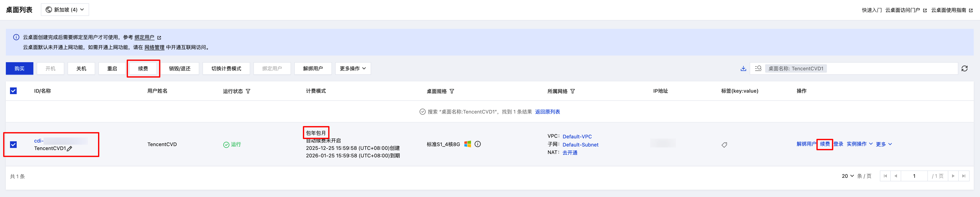Click the filter icon on 桌面规格 column
Image resolution: width=980 pixels, height=197 pixels.
pyautogui.click(x=452, y=91)
